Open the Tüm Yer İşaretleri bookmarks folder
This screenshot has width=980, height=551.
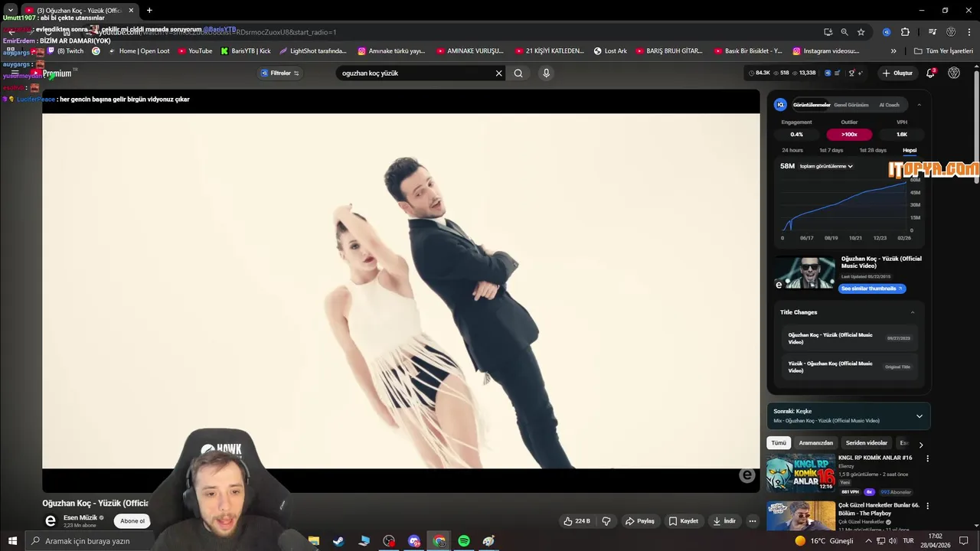pos(943,51)
